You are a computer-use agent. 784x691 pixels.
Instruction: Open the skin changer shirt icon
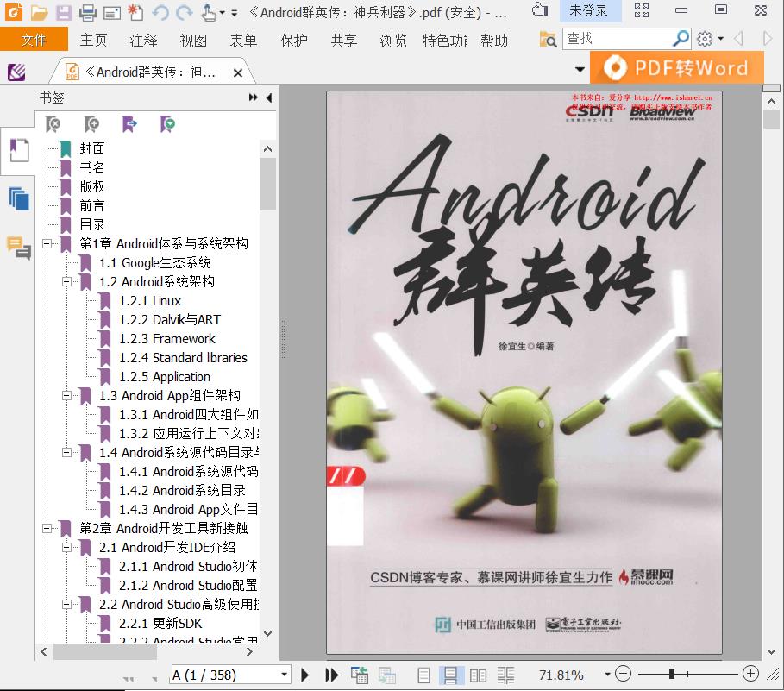(x=540, y=10)
